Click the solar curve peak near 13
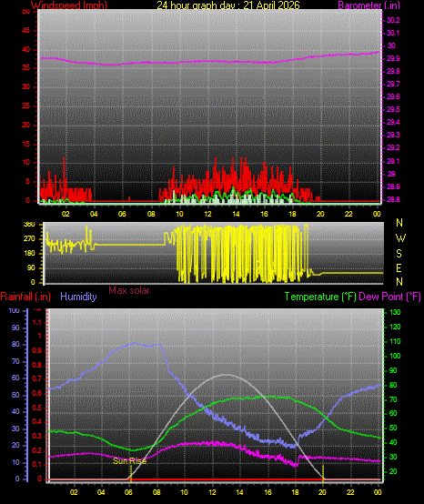The image size is (424, 504). pyautogui.click(x=227, y=375)
